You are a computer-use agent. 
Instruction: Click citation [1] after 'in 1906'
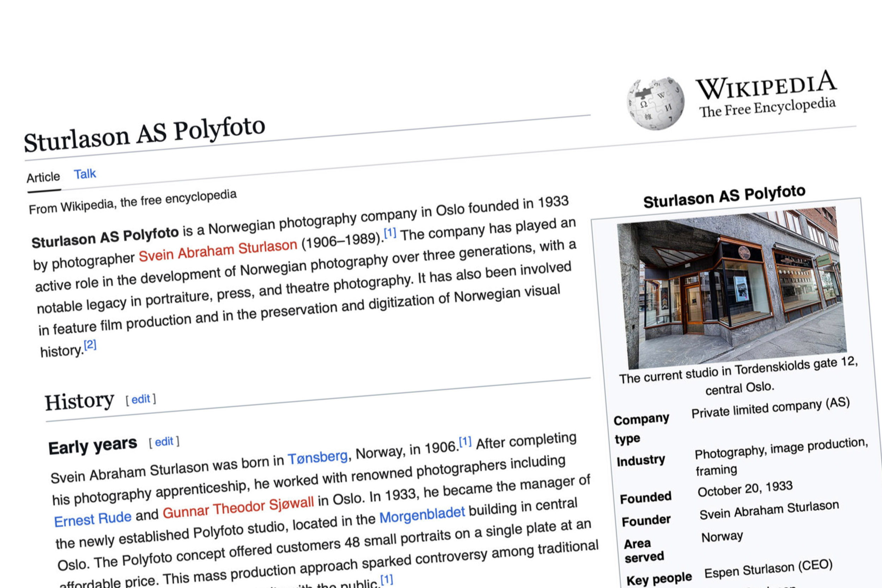[465, 442]
